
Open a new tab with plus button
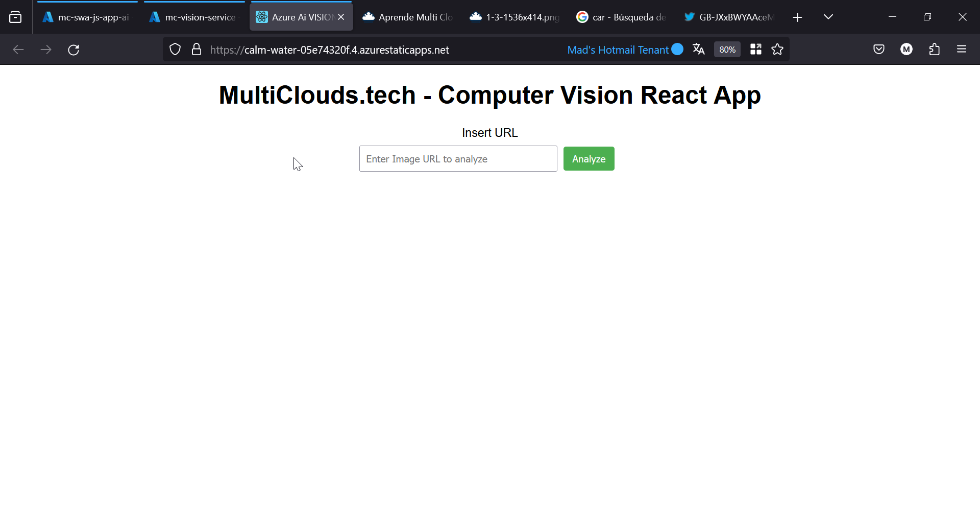pos(797,17)
